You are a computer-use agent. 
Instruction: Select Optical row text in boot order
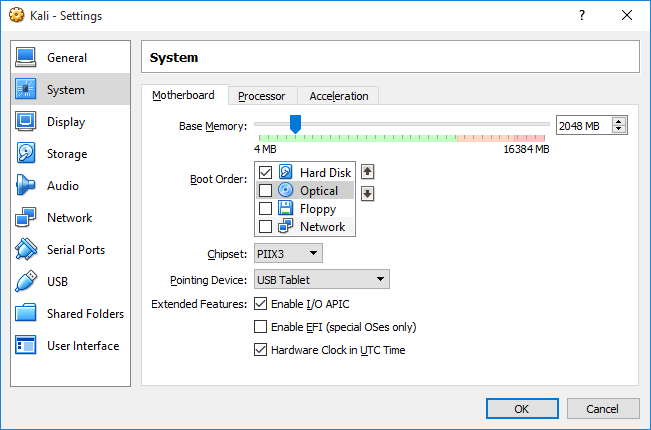point(319,191)
